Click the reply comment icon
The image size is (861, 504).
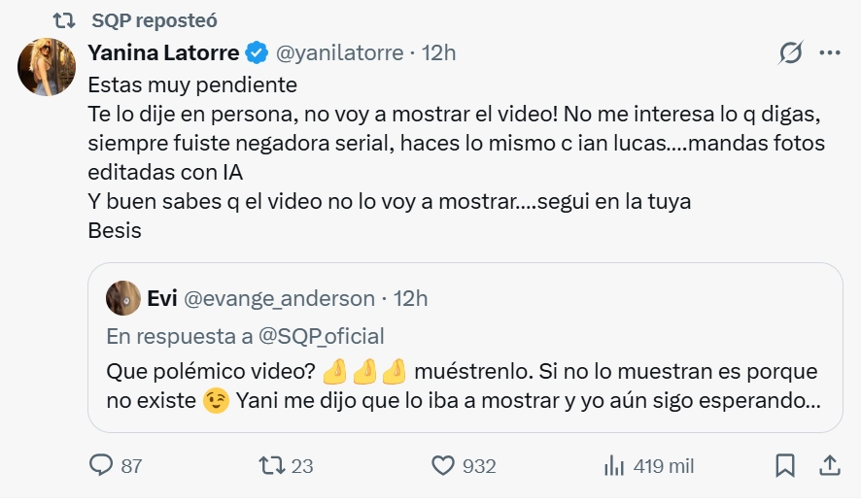(101, 466)
